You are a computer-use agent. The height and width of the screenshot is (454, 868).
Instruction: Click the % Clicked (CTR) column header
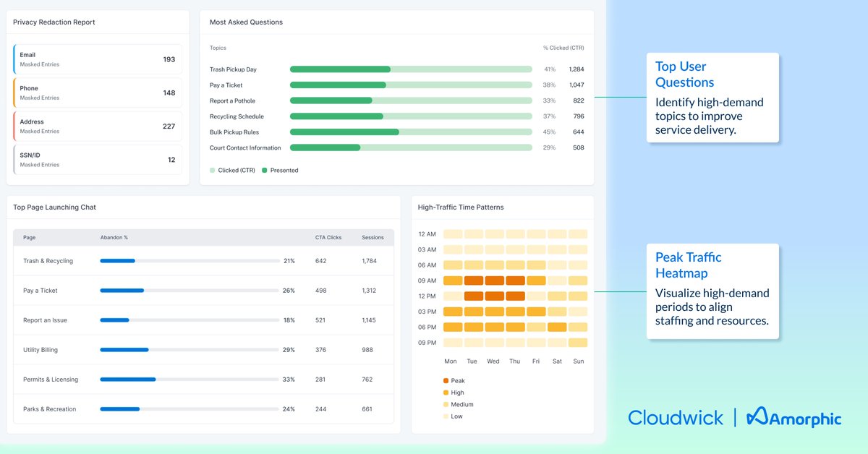(563, 48)
